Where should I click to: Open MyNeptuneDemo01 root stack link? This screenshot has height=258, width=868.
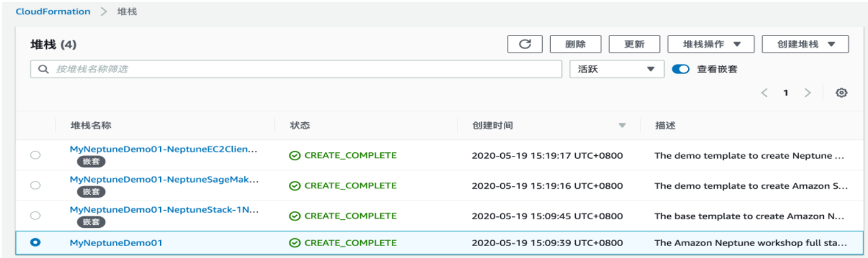[x=116, y=243]
